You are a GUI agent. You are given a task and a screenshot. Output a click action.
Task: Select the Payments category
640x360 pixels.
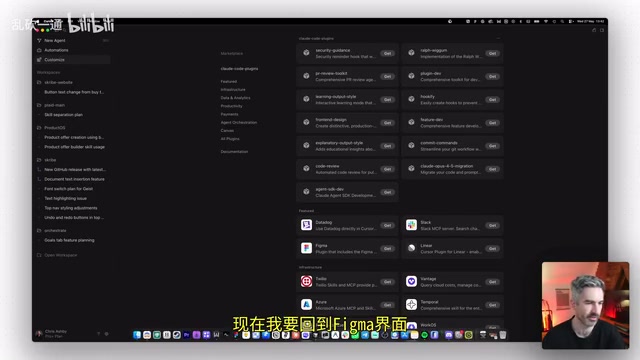pyautogui.click(x=229, y=114)
